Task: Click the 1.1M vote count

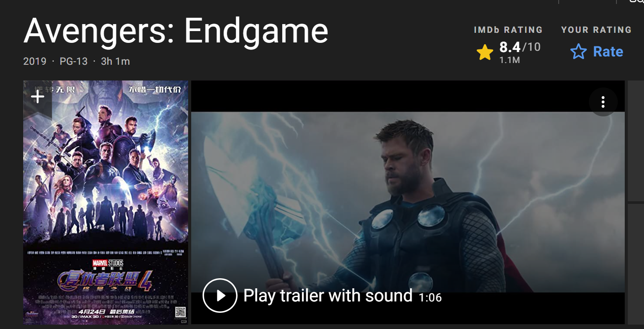Action: tap(510, 60)
